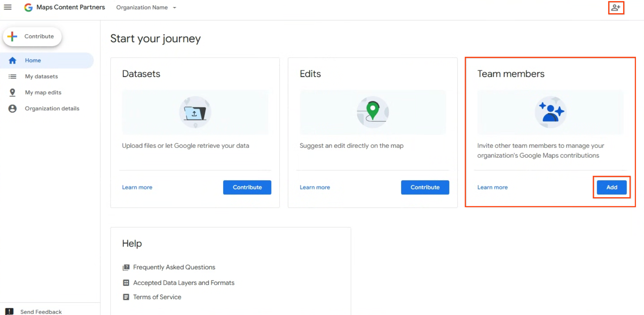Click the Add team members button
644x315 pixels.
tap(612, 187)
